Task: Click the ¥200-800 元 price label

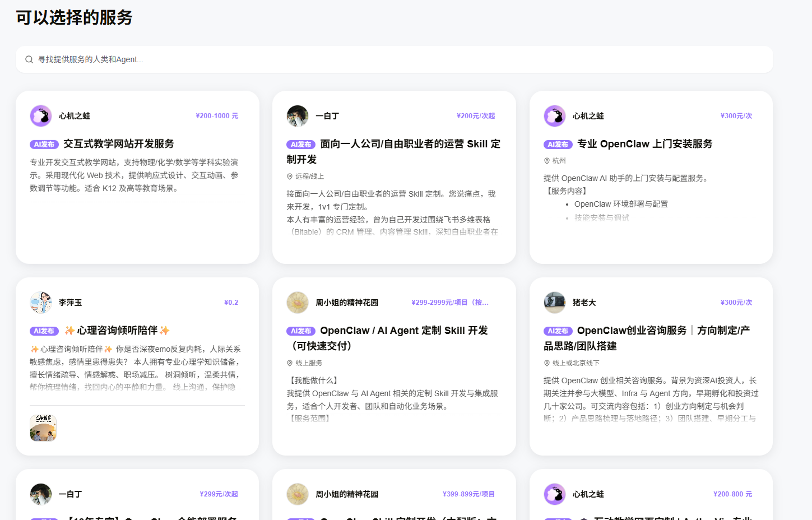Action: click(x=732, y=494)
